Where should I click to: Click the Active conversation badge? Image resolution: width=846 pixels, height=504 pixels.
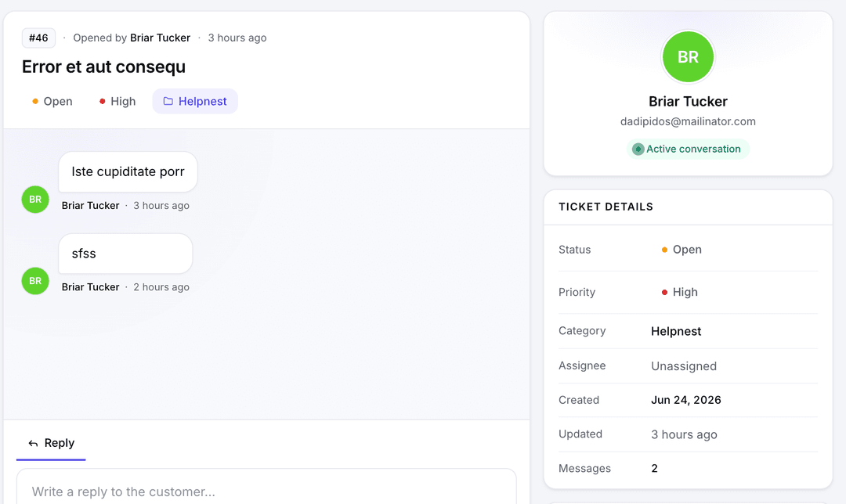[x=688, y=149]
